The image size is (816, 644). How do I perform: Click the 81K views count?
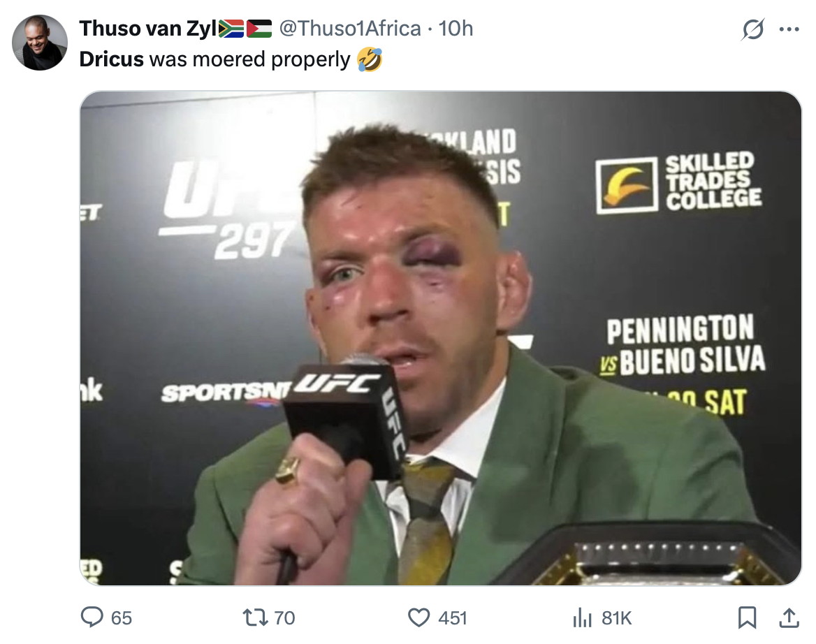pos(617,618)
